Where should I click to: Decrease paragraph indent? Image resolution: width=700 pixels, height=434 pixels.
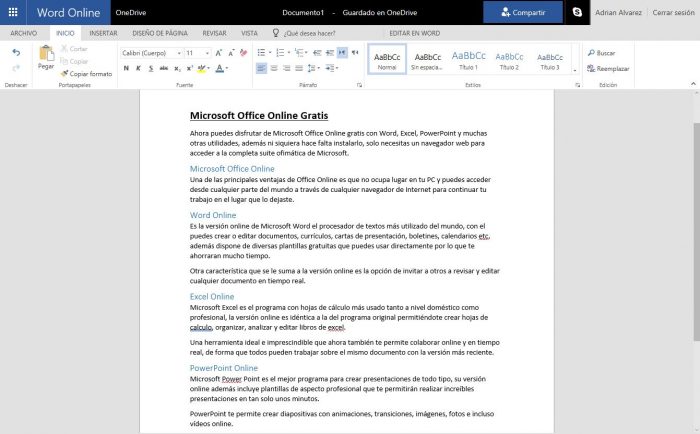coord(317,53)
